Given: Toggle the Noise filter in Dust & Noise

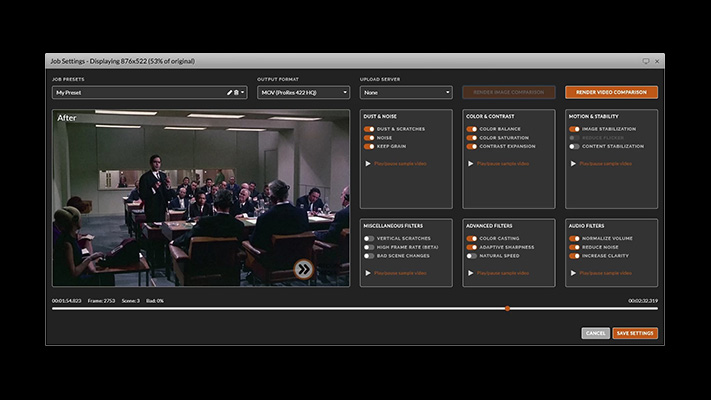Looking at the screenshot, I should 369,138.
